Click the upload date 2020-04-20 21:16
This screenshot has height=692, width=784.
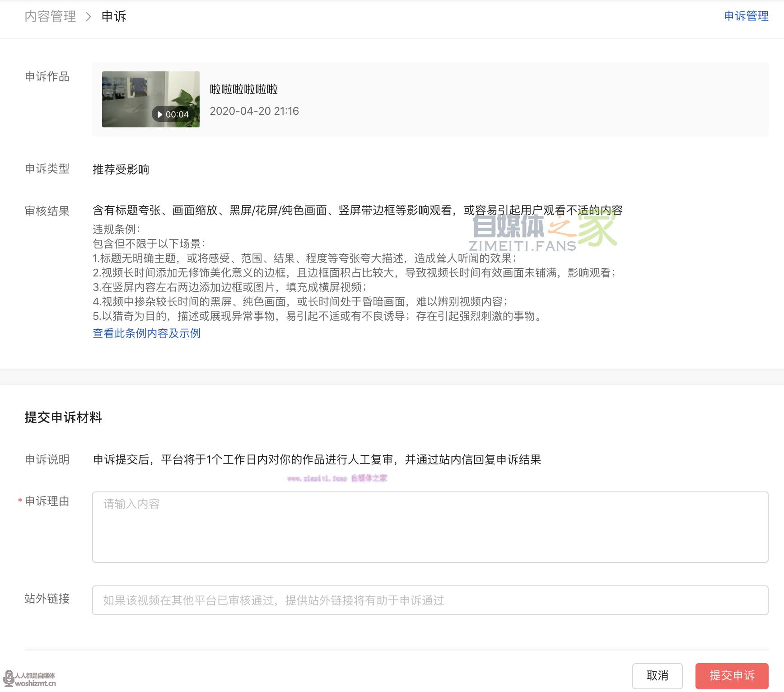click(254, 111)
